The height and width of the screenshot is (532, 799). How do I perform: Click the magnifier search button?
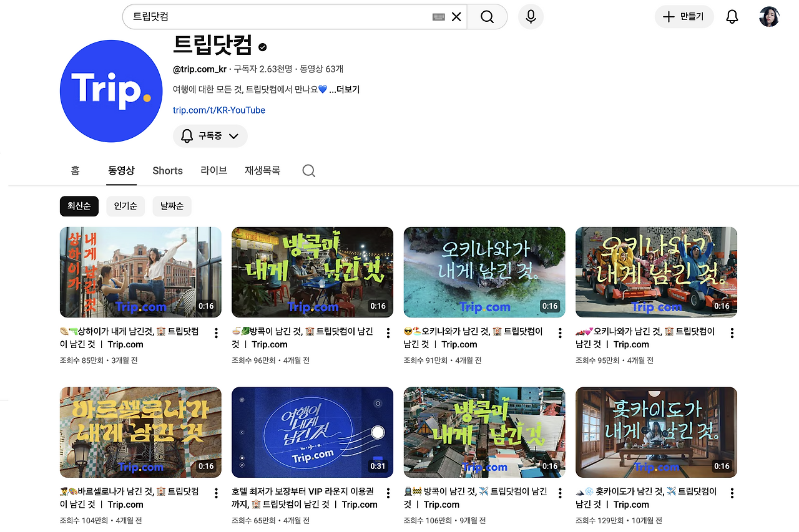487,17
